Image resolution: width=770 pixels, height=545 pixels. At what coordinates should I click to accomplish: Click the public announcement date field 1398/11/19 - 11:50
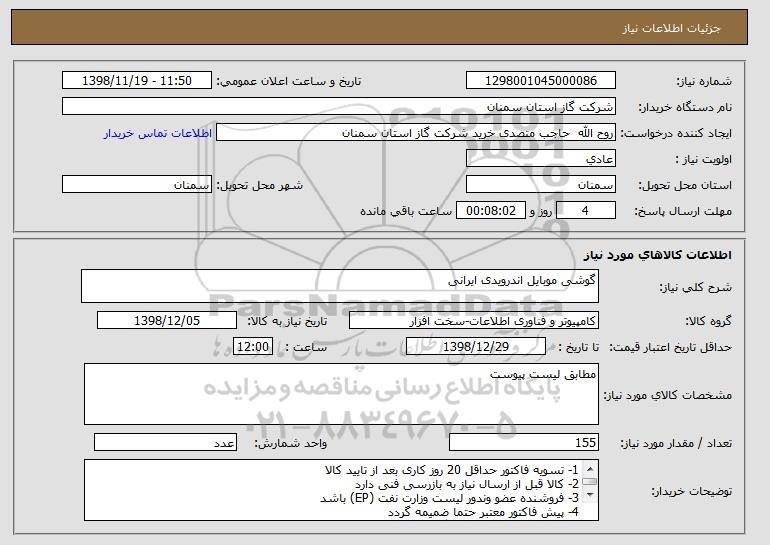click(137, 81)
